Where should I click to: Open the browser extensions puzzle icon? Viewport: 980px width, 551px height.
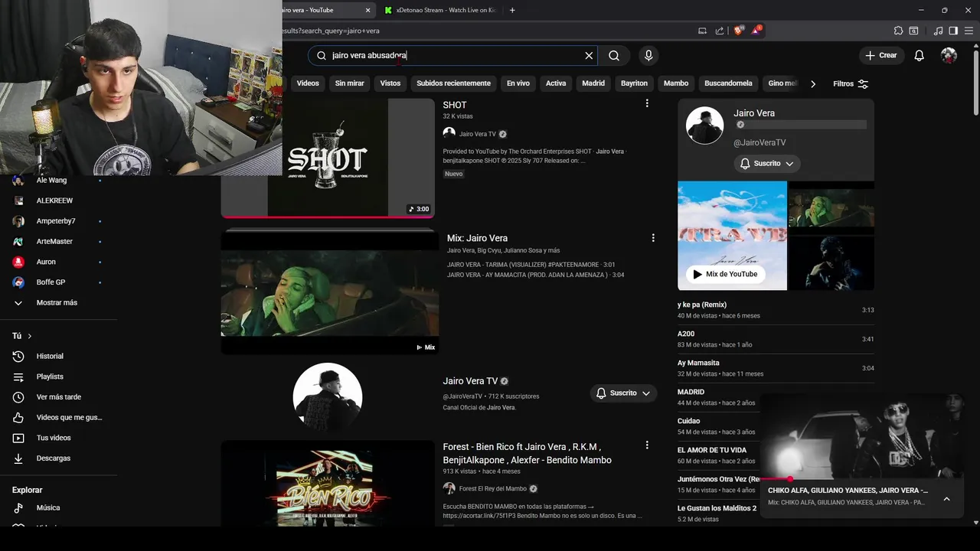click(x=898, y=31)
